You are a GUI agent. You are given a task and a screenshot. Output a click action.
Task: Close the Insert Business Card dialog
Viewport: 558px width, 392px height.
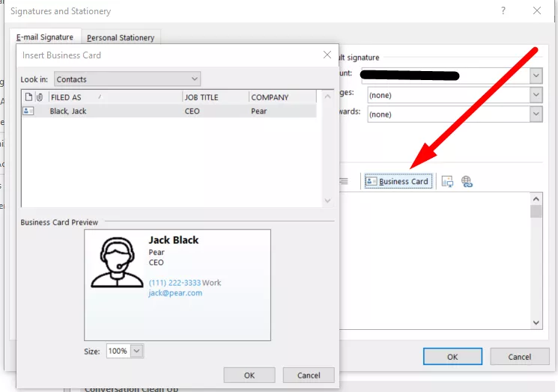tap(327, 55)
